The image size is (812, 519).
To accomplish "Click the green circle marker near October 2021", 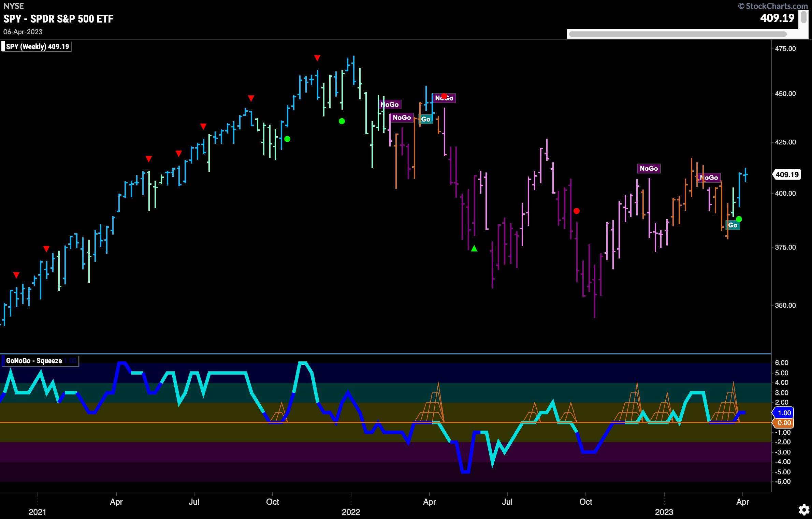I will tap(287, 139).
